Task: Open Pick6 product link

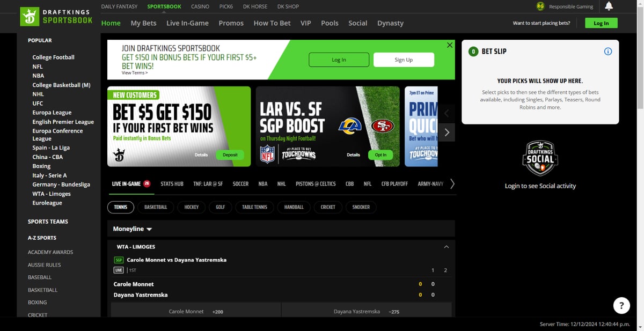Action: pyautogui.click(x=226, y=6)
